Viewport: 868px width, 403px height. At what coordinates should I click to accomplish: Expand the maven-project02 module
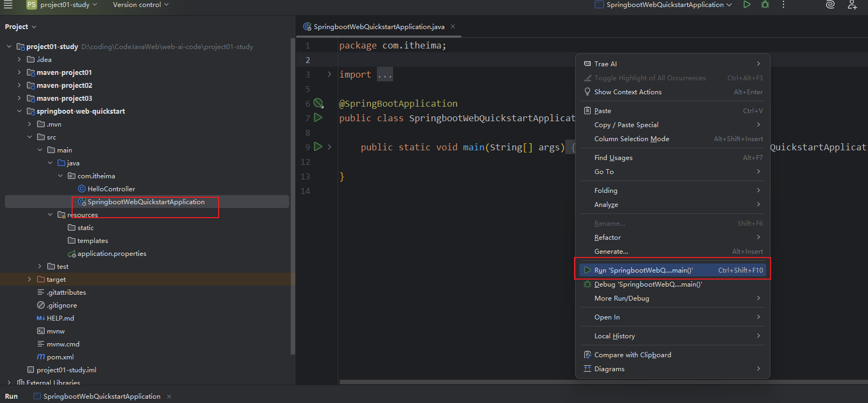click(19, 86)
